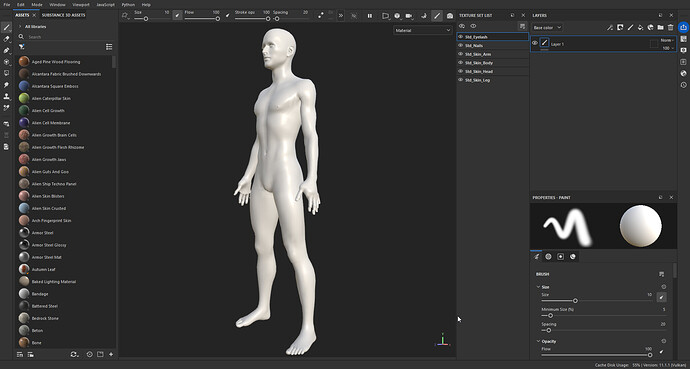Open the Python menu
Image resolution: width=690 pixels, height=369 pixels.
(128, 4)
